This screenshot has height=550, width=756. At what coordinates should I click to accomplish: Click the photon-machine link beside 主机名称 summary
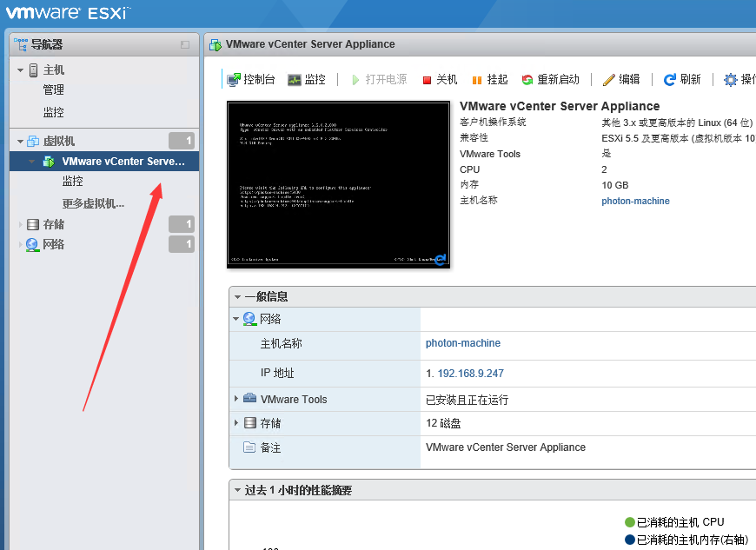pyautogui.click(x=635, y=201)
